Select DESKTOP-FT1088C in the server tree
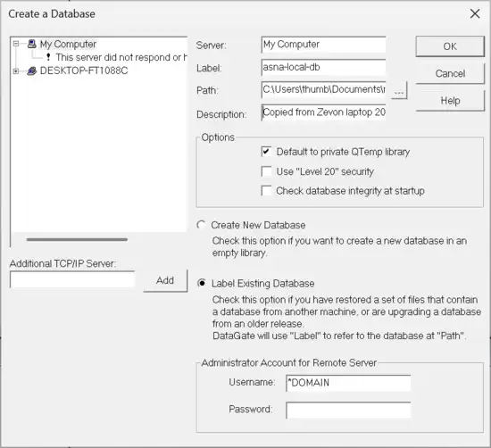The width and height of the screenshot is (491, 448). tap(84, 71)
